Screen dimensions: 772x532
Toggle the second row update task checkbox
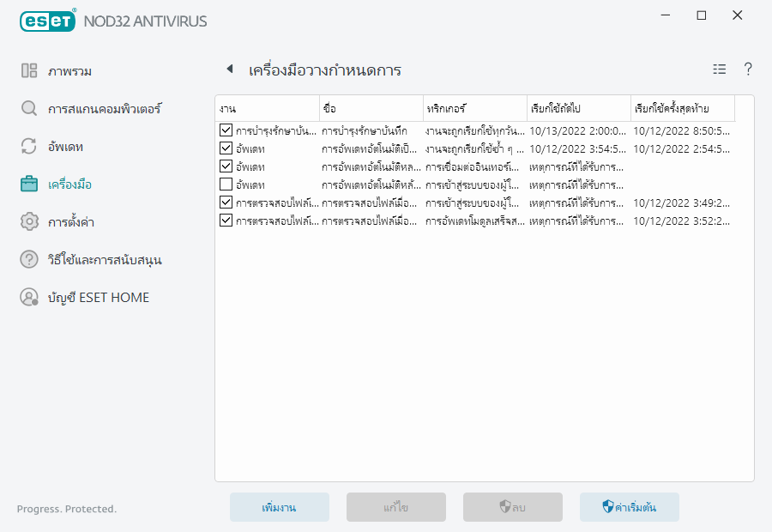pos(226,148)
